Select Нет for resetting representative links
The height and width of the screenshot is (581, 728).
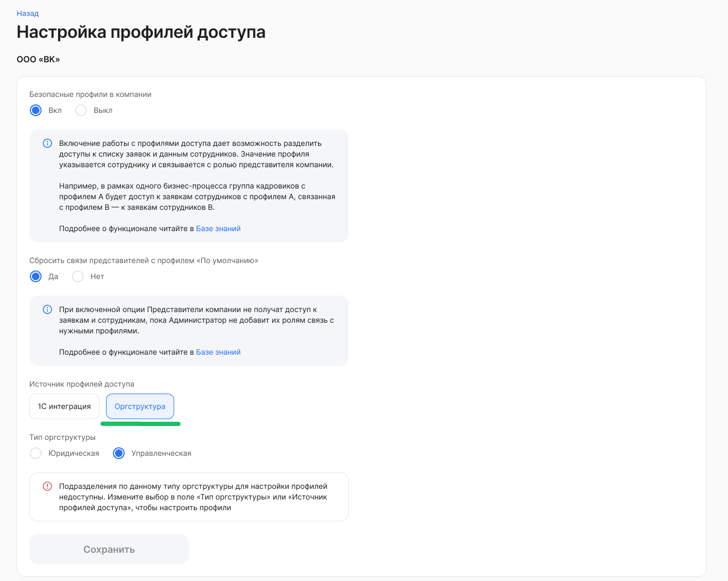tap(78, 276)
